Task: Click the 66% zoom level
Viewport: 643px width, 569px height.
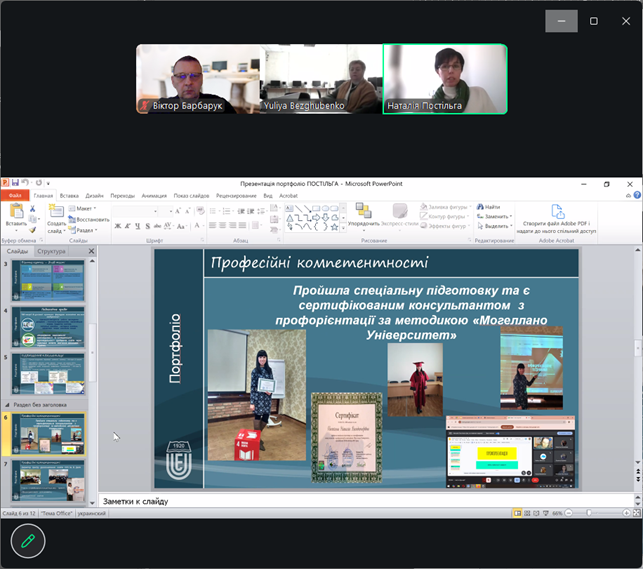Action: click(x=557, y=513)
